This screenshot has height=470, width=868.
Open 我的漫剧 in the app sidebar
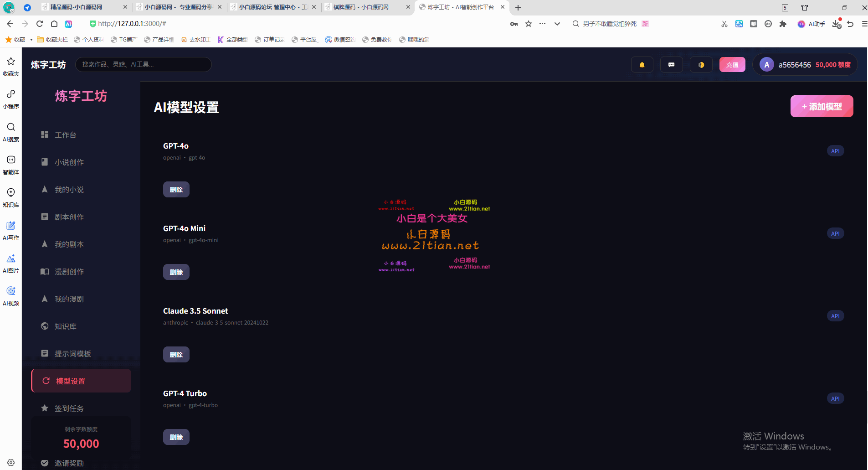pos(81,299)
